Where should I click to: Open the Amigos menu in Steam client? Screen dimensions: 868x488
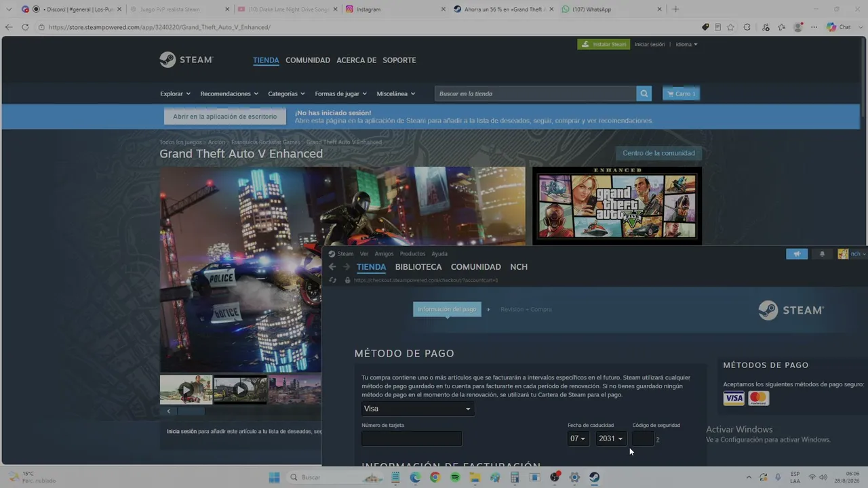tap(384, 254)
